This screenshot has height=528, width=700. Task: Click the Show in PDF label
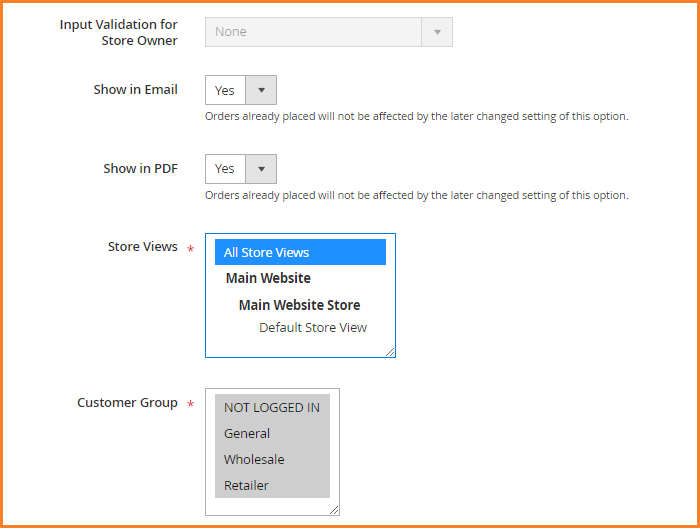tap(140, 169)
